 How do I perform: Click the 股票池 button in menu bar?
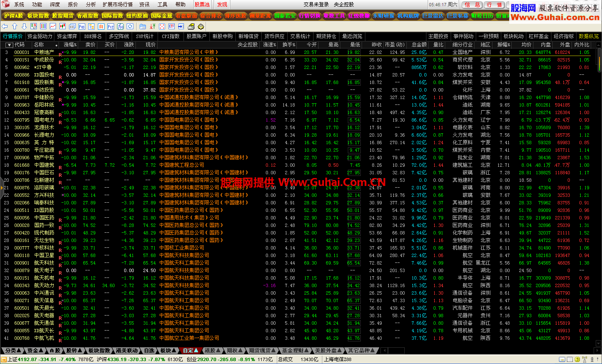[202, 4]
